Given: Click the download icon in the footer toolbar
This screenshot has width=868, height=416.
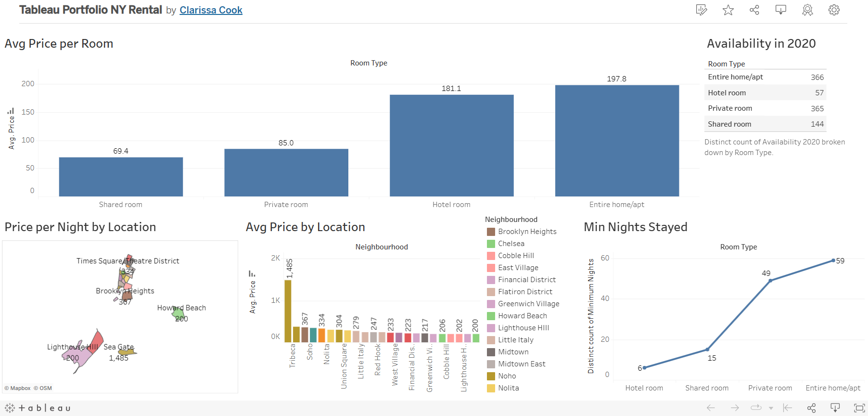Looking at the screenshot, I should (835, 408).
